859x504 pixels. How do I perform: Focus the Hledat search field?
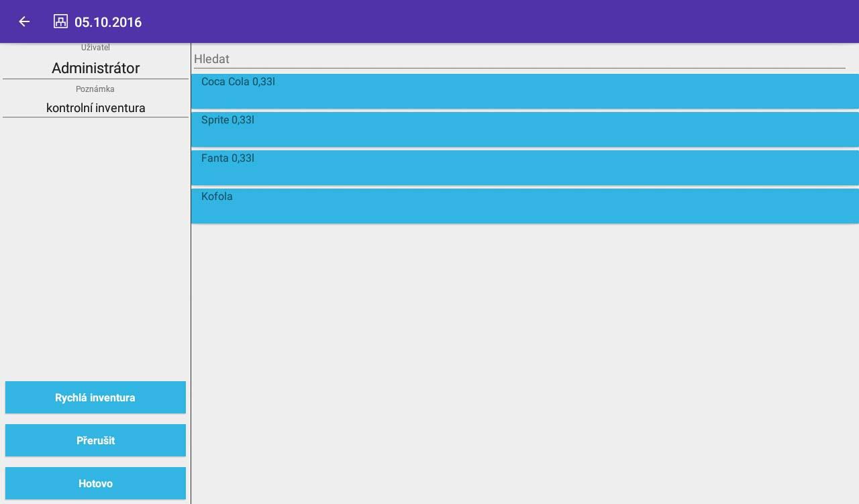point(518,59)
